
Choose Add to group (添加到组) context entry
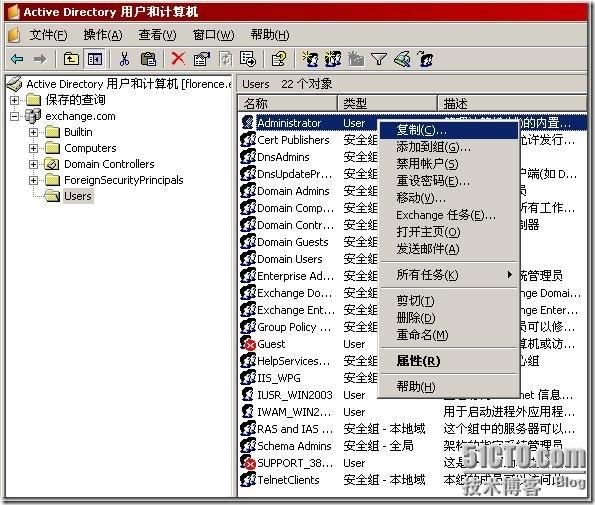coord(449,146)
